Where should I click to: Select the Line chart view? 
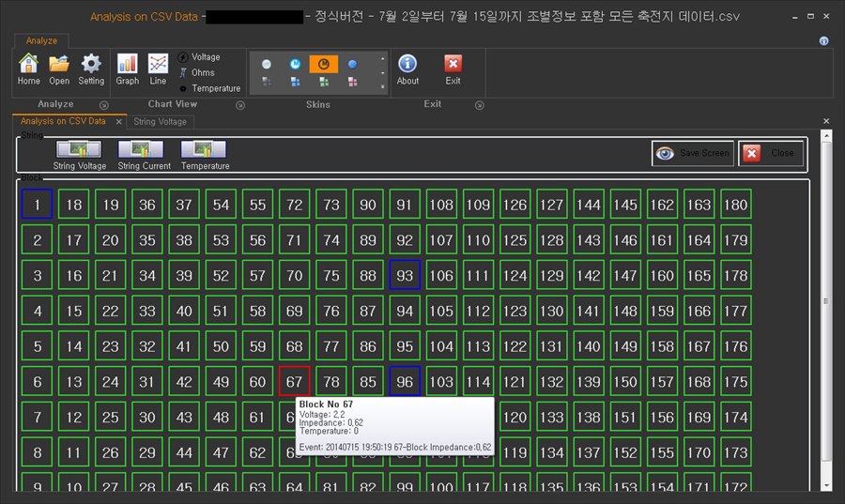coord(158,69)
